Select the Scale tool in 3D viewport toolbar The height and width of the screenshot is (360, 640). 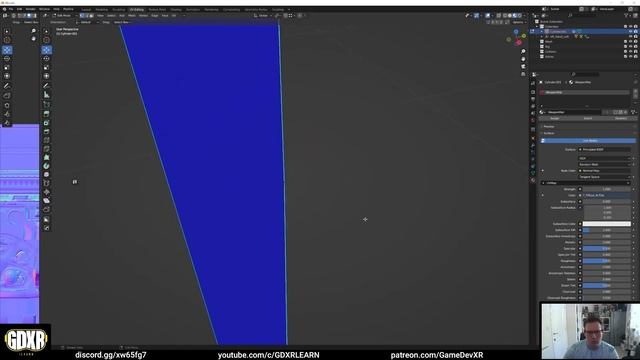[x=47, y=67]
